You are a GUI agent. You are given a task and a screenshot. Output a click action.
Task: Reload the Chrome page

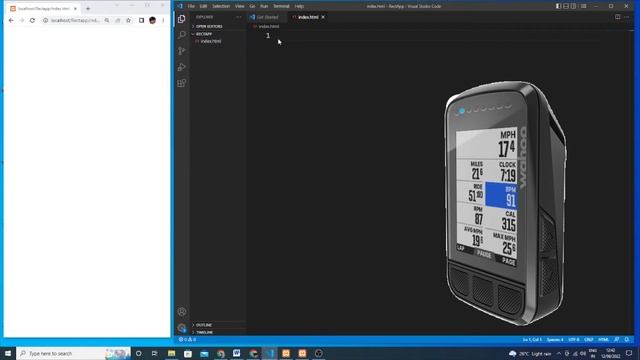(32, 20)
